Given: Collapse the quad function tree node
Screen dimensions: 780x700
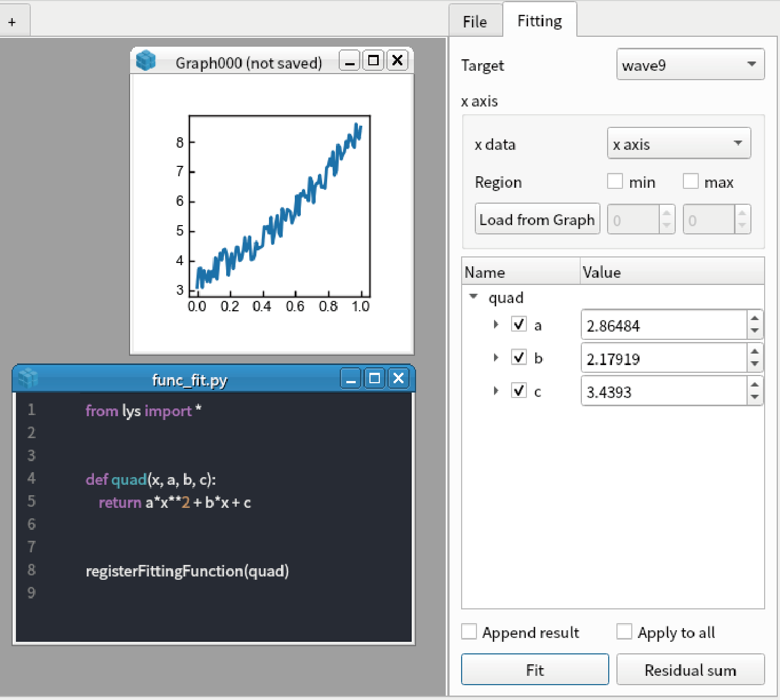Looking at the screenshot, I should [x=473, y=296].
